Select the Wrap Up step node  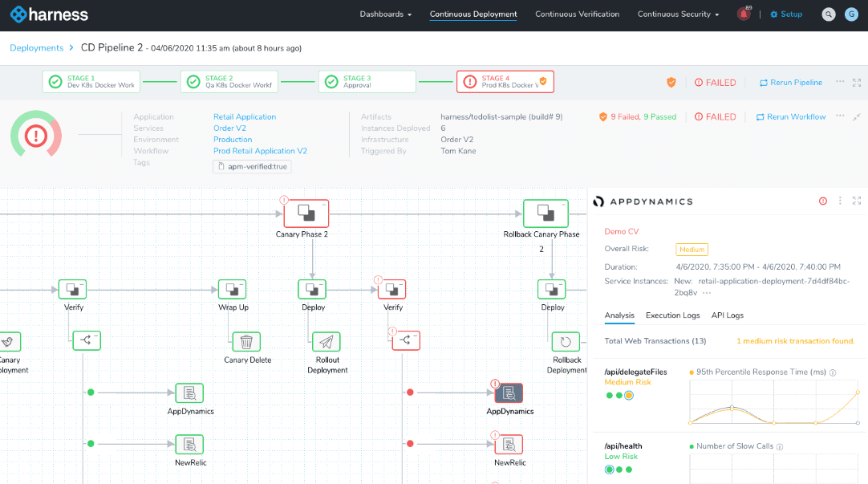click(x=233, y=289)
